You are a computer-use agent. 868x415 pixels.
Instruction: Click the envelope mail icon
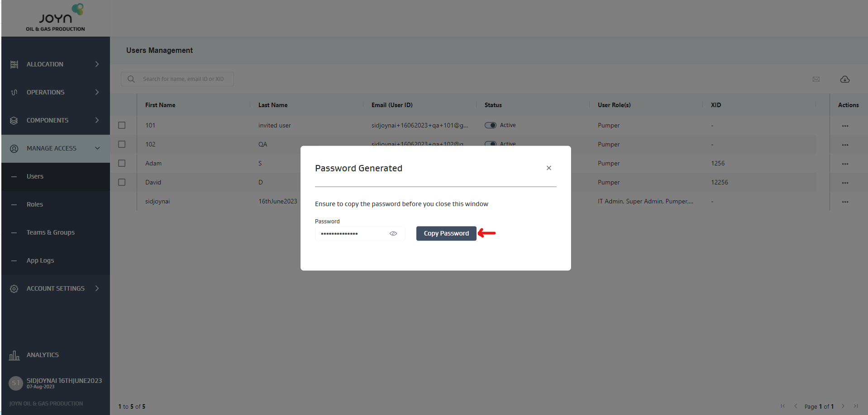816,80
